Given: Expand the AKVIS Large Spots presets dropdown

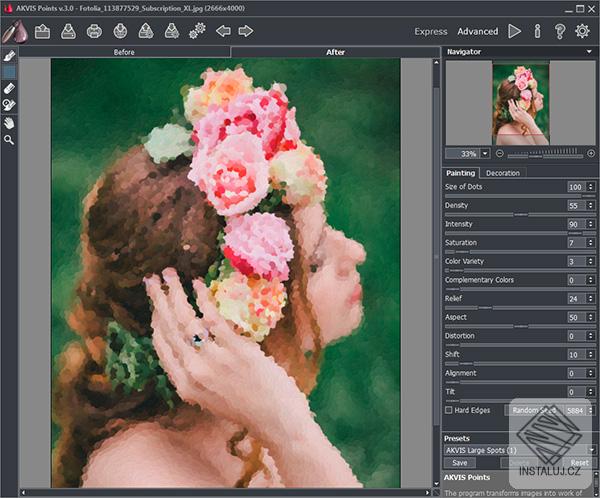Looking at the screenshot, I should 591,450.
